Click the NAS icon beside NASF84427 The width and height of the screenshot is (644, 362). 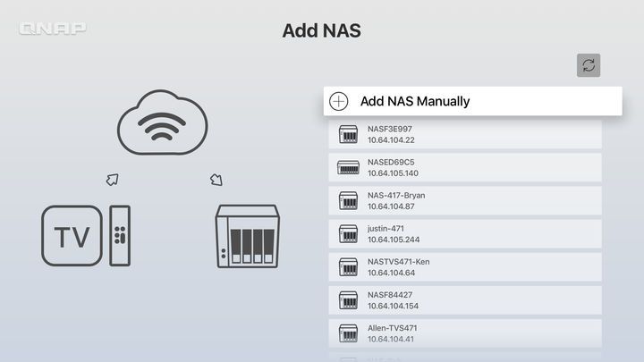348,300
